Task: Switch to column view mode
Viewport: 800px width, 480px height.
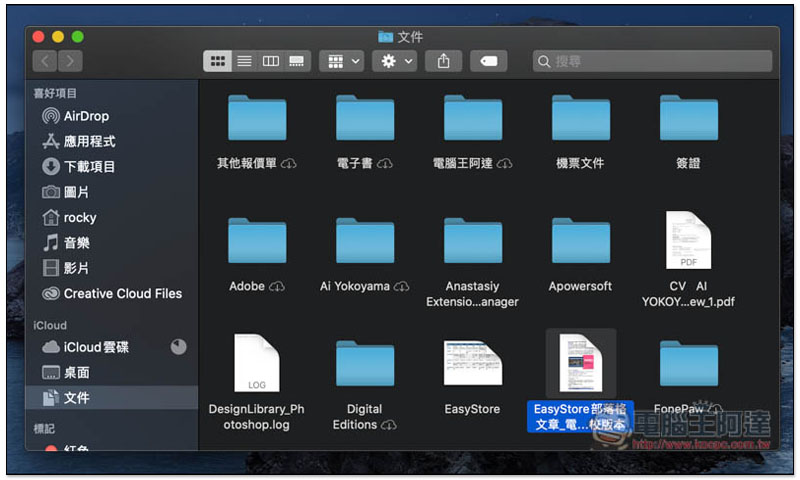Action: [270, 61]
